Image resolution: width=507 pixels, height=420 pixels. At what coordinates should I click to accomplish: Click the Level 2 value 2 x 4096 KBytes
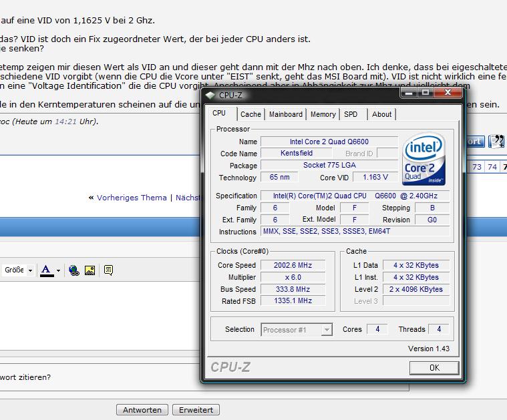coord(415,289)
